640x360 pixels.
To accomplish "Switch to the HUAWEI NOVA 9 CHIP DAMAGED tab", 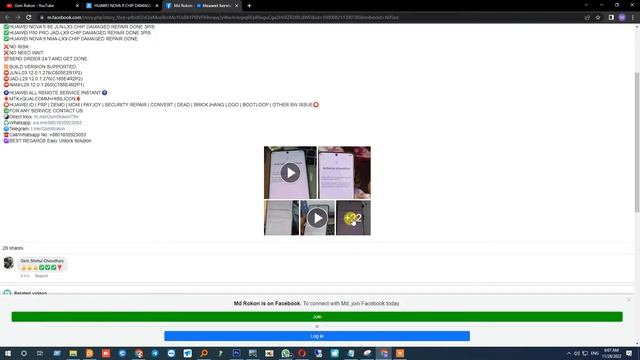I will click(x=122, y=6).
